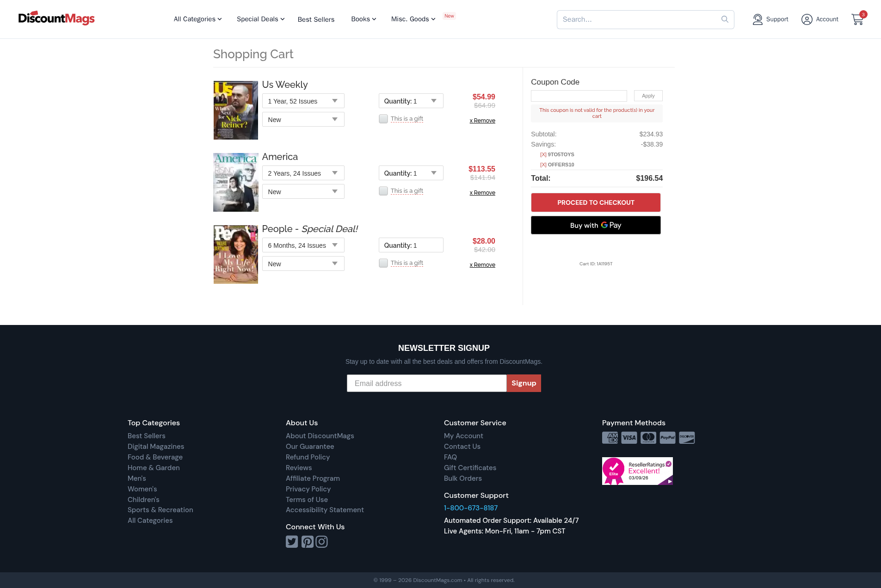Image resolution: width=881 pixels, height=588 pixels.
Task: Click the ResellerRatings Excellent badge
Action: coord(637,471)
